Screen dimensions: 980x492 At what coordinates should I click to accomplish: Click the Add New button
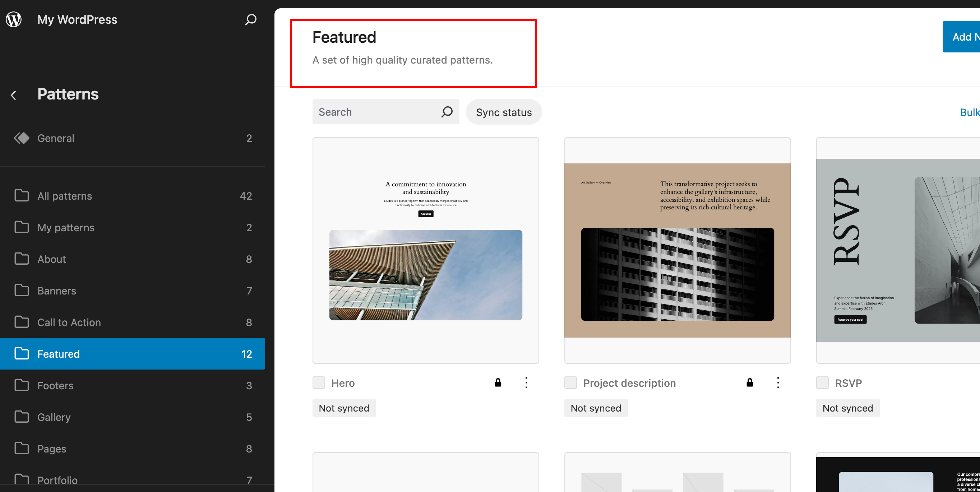[964, 36]
